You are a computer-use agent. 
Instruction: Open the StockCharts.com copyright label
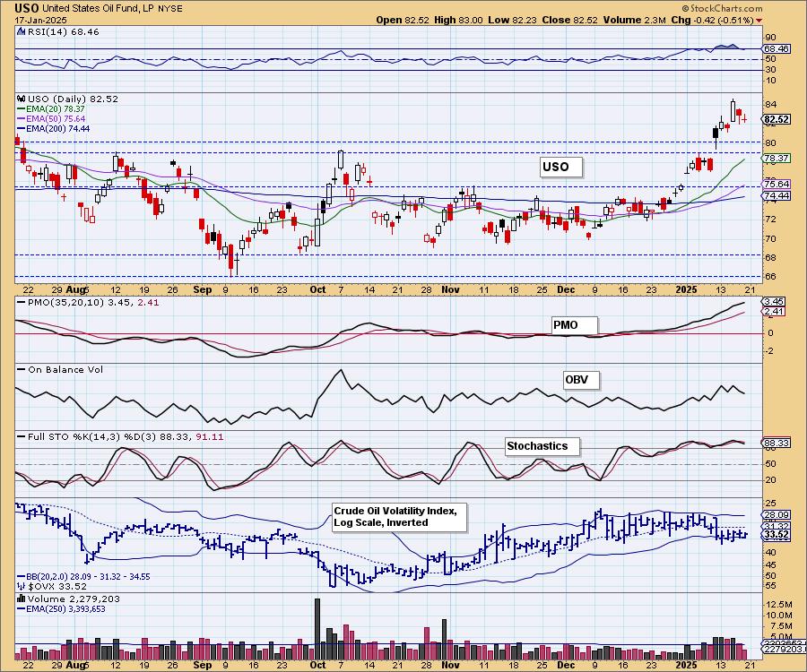[722, 8]
